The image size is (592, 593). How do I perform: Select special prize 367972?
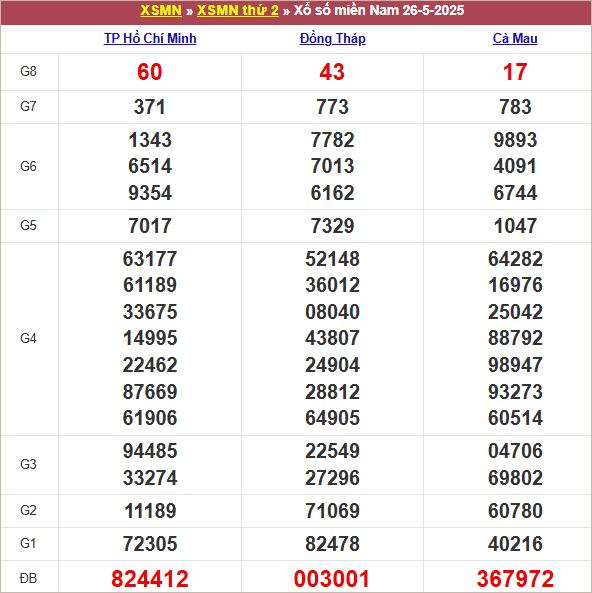515,579
